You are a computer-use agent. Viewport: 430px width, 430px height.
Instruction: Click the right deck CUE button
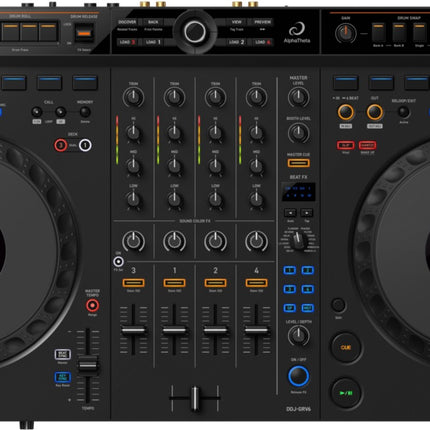pos(346,348)
